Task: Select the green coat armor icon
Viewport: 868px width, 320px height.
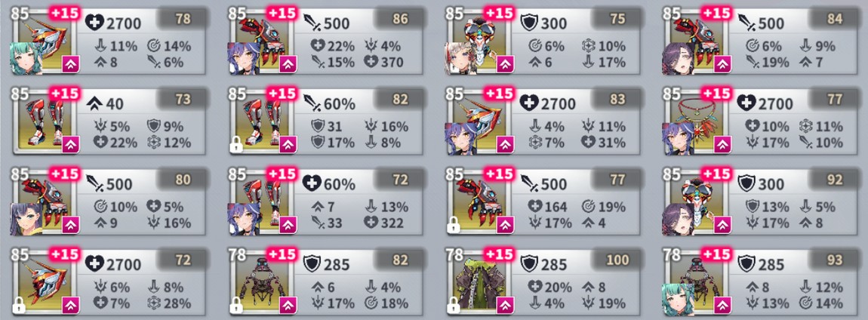Action: click(479, 282)
